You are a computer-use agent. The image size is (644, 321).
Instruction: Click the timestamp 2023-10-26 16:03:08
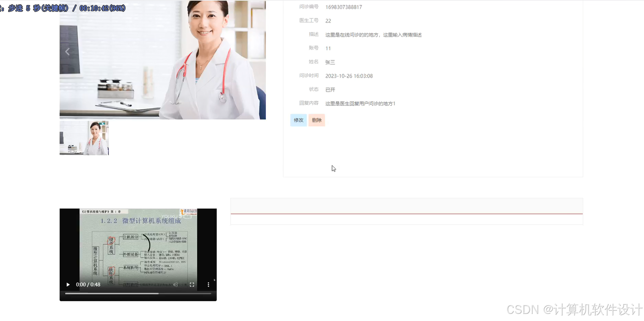pos(349,76)
